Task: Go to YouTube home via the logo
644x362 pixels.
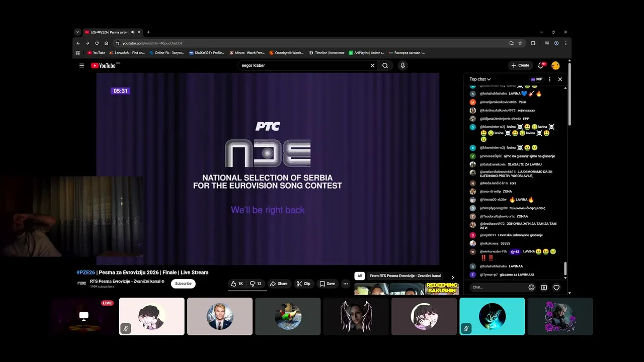Action: [x=103, y=65]
